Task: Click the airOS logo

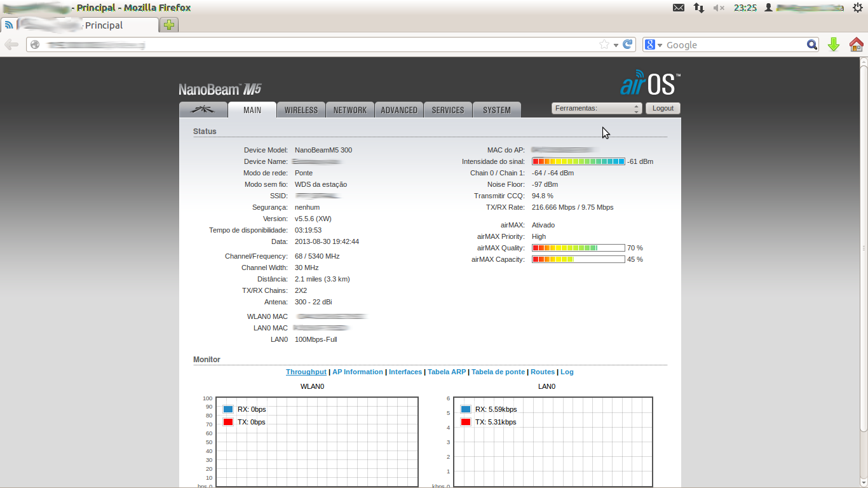Action: (x=650, y=83)
